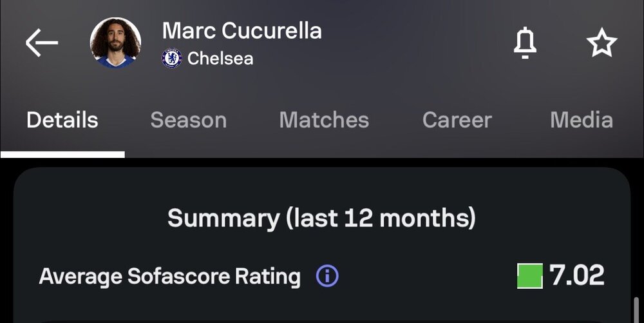Show the Media tab
The image size is (644, 323).
(582, 120)
